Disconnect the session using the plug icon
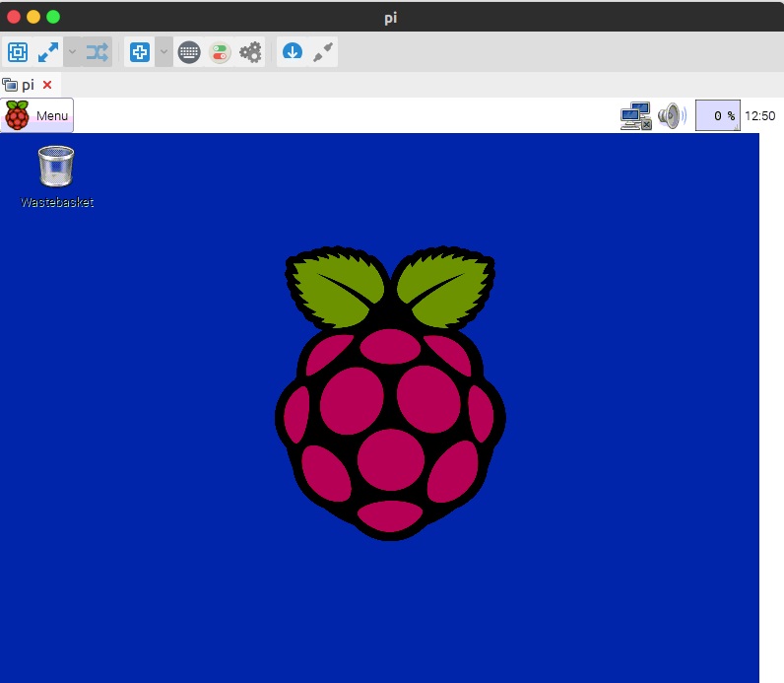This screenshot has height=683, width=784. point(323,52)
